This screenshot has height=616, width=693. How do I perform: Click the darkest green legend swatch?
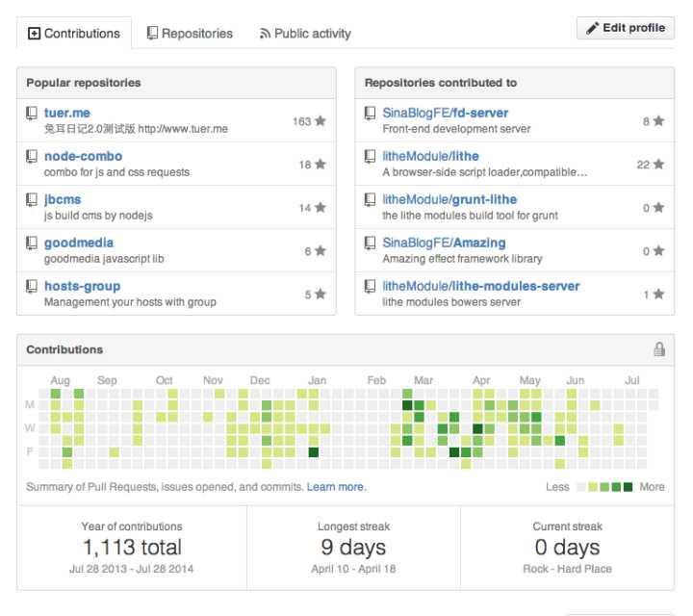(629, 487)
